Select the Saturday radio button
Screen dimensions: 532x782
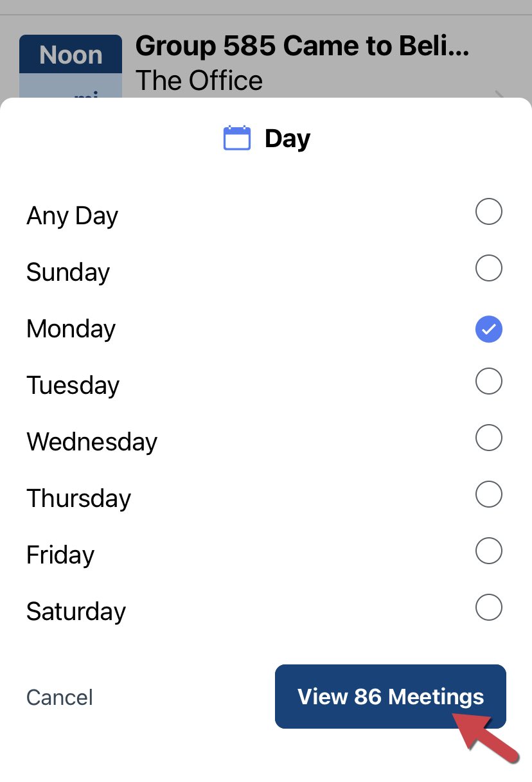tap(488, 607)
